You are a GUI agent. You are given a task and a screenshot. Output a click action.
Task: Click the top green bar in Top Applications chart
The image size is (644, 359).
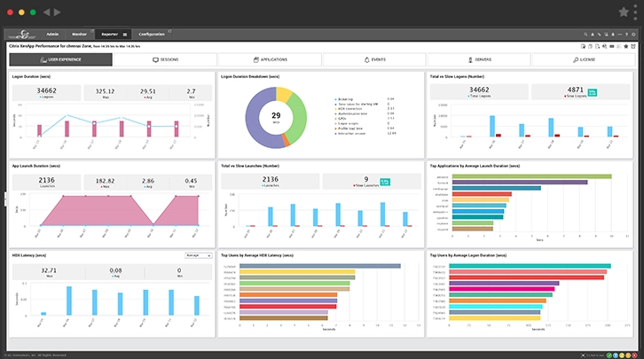click(532, 176)
